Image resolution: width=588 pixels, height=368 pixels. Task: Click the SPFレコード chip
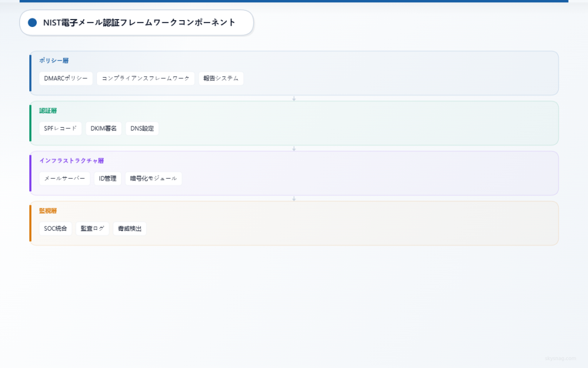point(60,129)
